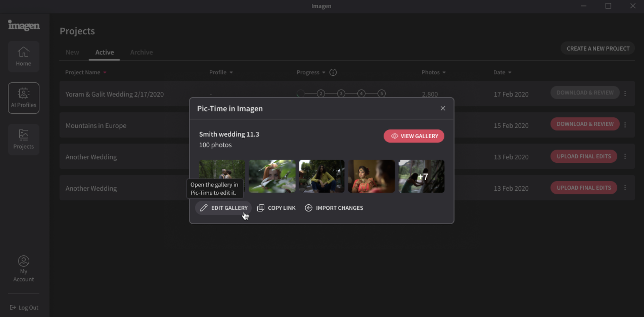The image size is (644, 317).
Task: Click Create a New Project
Action: [x=598, y=48]
